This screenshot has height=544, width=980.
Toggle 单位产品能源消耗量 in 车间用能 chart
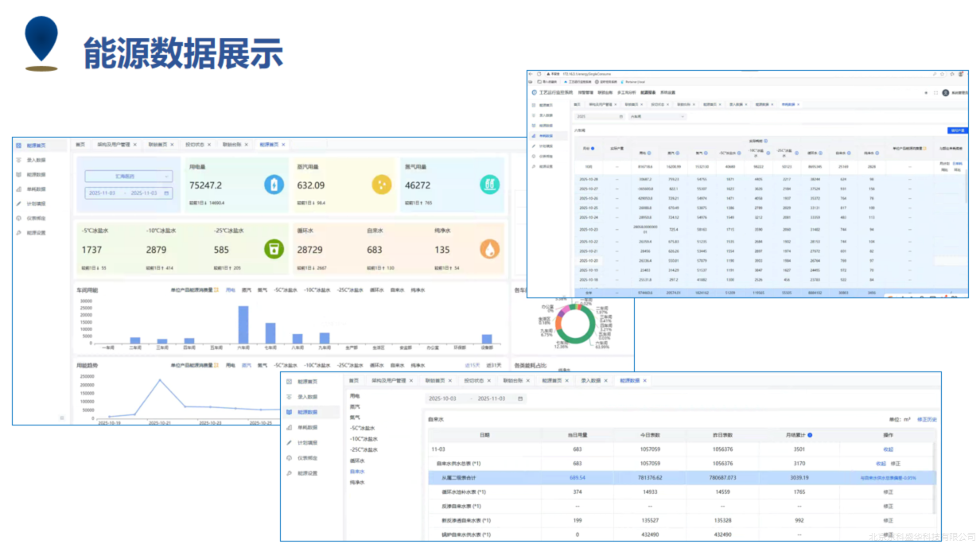[x=195, y=290]
